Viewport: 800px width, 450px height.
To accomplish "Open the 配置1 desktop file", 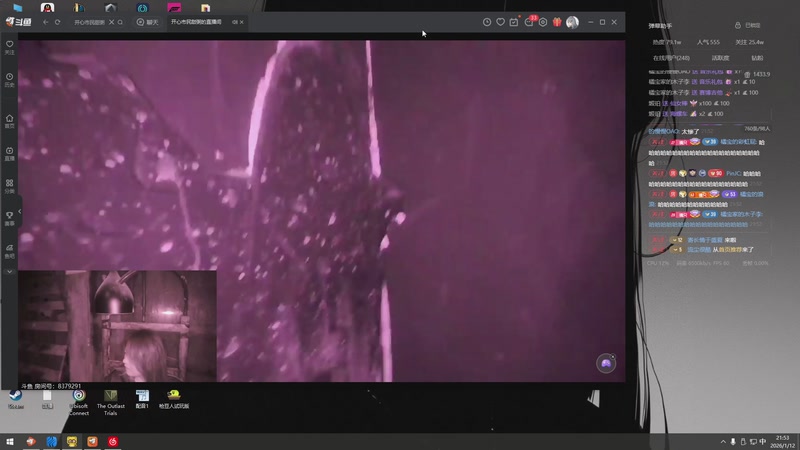I will coord(142,399).
